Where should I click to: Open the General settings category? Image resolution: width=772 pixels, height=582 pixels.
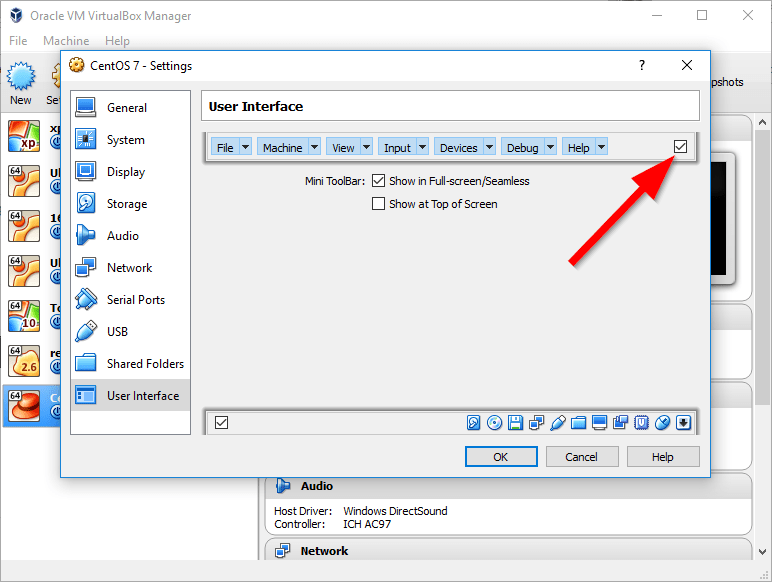pyautogui.click(x=130, y=107)
